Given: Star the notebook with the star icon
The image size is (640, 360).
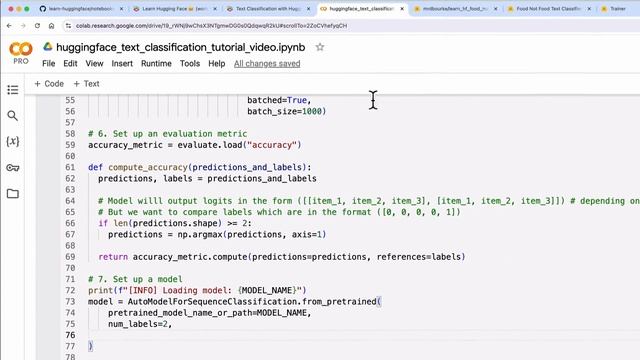Looking at the screenshot, I should (x=320, y=47).
